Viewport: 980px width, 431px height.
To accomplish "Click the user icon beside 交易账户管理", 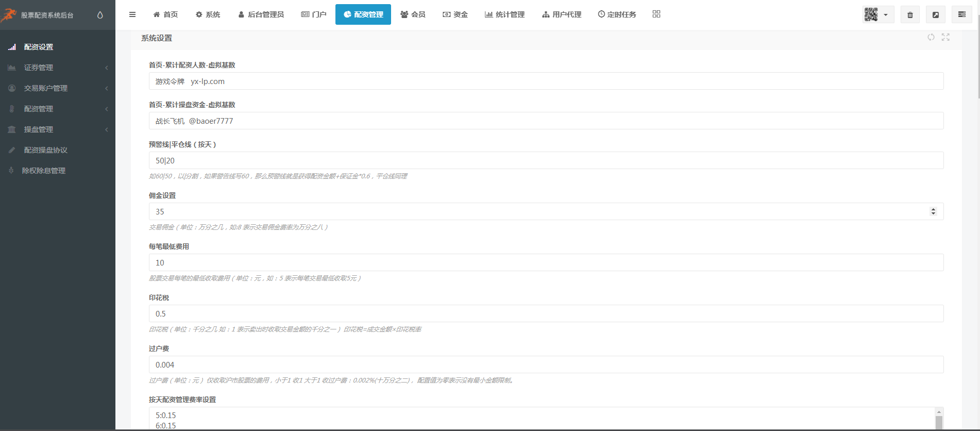I will [12, 88].
